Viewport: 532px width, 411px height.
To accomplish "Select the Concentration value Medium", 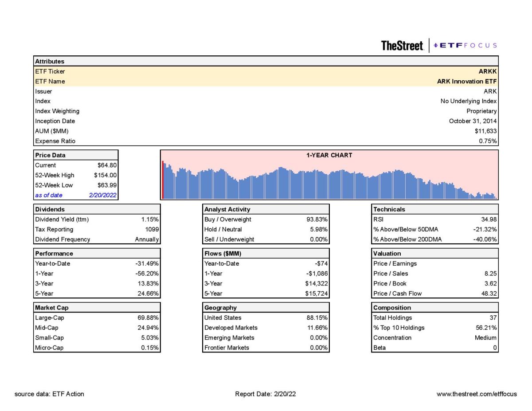I will tap(485, 338).
